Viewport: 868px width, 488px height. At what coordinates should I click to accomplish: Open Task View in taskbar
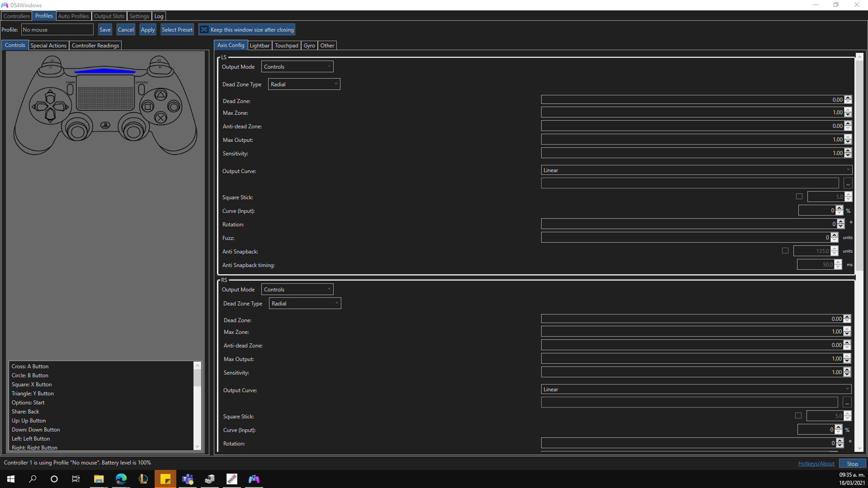pyautogui.click(x=76, y=479)
